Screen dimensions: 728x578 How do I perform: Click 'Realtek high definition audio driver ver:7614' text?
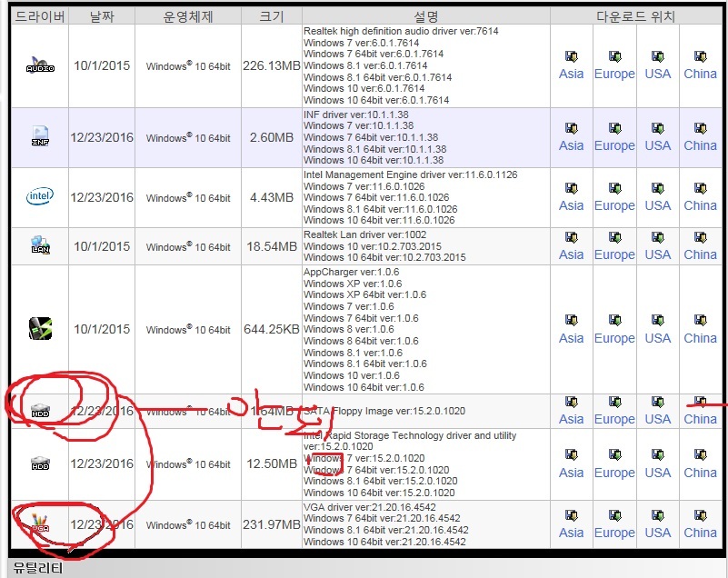coord(401,31)
